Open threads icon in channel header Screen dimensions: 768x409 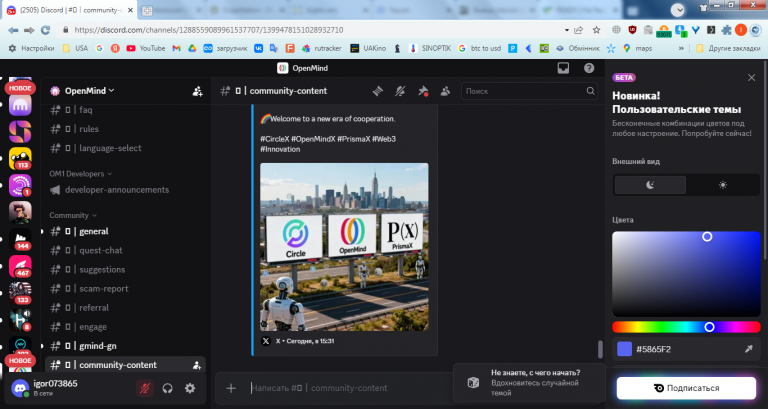point(377,91)
